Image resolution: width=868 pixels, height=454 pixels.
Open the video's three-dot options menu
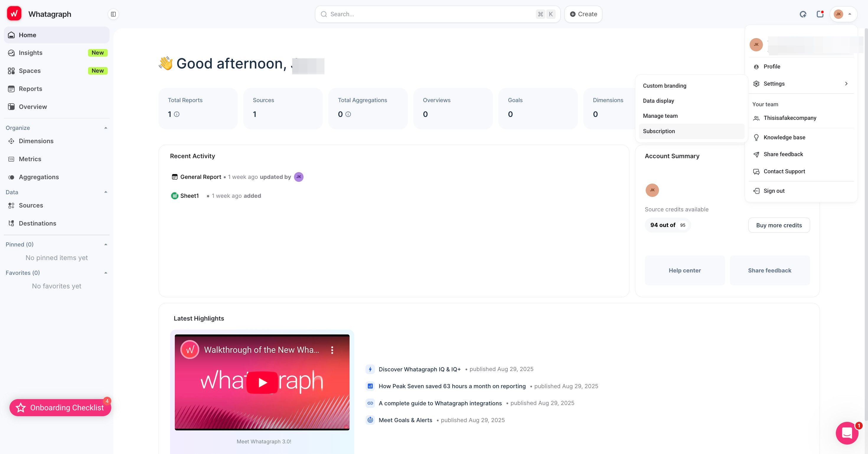point(332,350)
